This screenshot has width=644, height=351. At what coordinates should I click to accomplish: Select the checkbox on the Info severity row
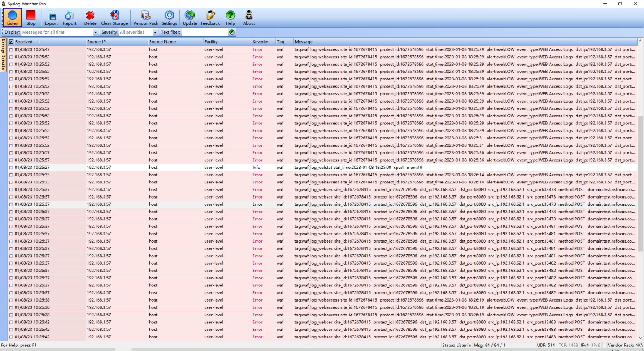click(x=10, y=167)
